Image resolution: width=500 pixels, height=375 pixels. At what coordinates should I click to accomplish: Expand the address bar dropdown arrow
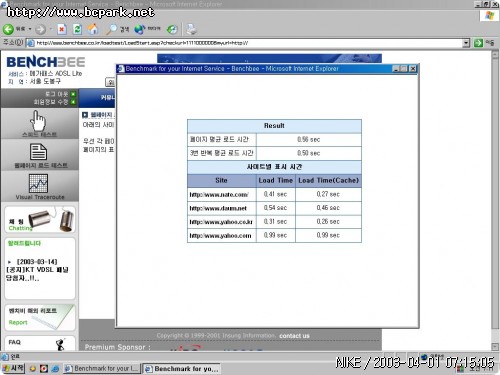click(x=466, y=43)
